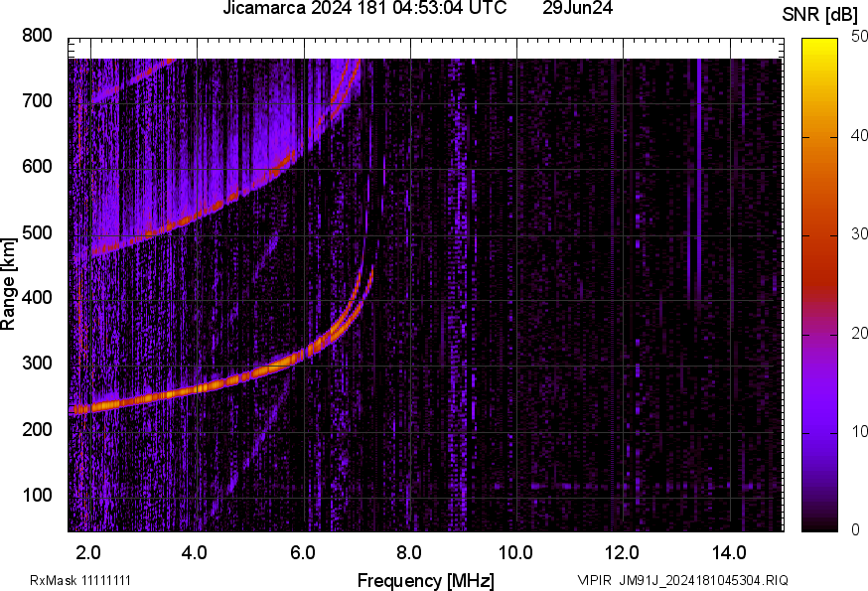Click the RxMask 11111111 text
Screen dimensions: 868x591
click(80, 580)
